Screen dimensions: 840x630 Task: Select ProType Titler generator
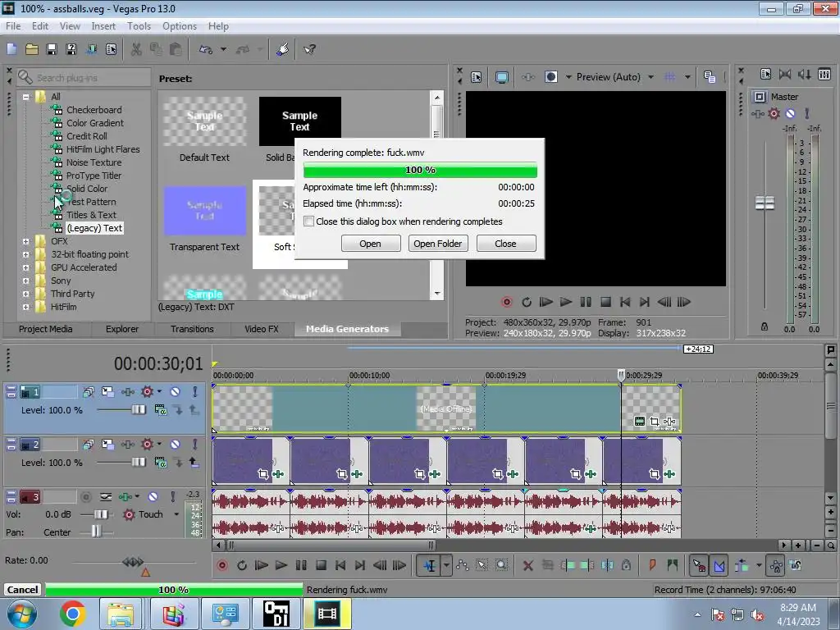pyautogui.click(x=94, y=176)
